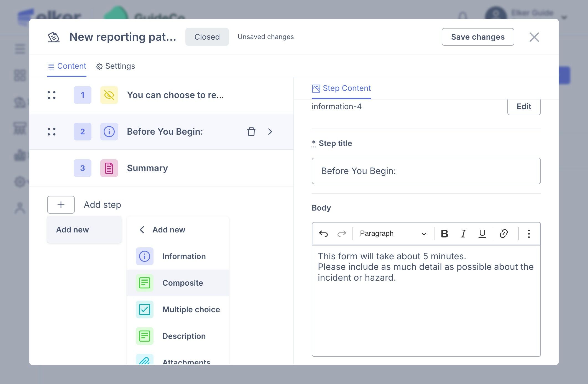Toggle underline formatting in body editor
The image size is (588, 384).
pyautogui.click(x=482, y=234)
